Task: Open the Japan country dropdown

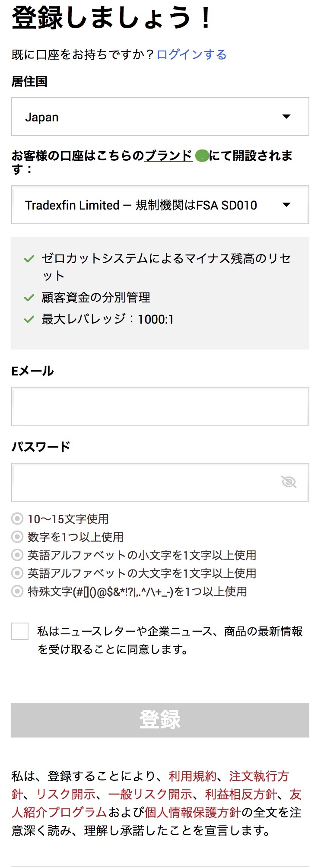Action: [160, 117]
